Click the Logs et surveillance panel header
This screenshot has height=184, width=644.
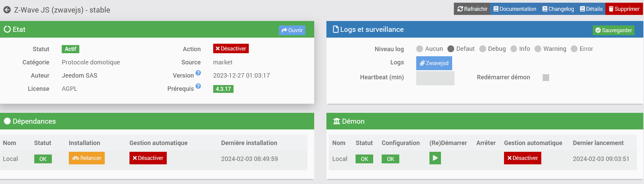[x=485, y=29]
